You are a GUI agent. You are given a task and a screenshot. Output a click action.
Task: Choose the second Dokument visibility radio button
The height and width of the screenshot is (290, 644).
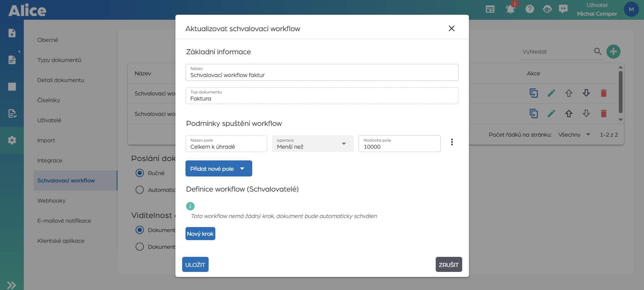click(140, 247)
